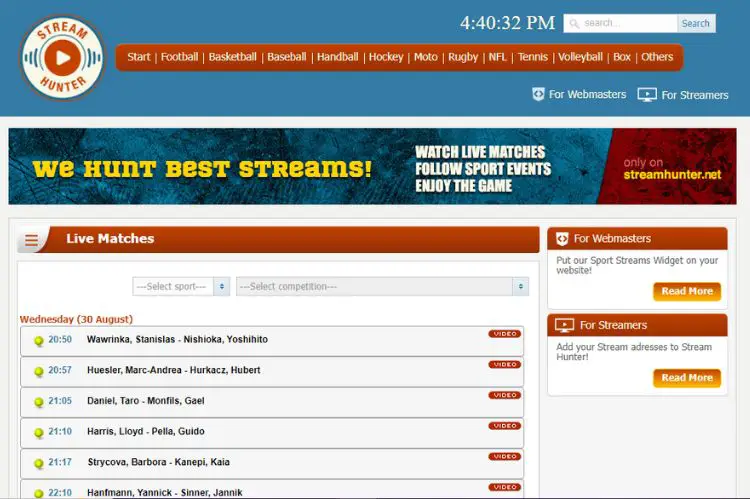Click the 21:17 match time
750x499 pixels.
pyautogui.click(x=60, y=462)
